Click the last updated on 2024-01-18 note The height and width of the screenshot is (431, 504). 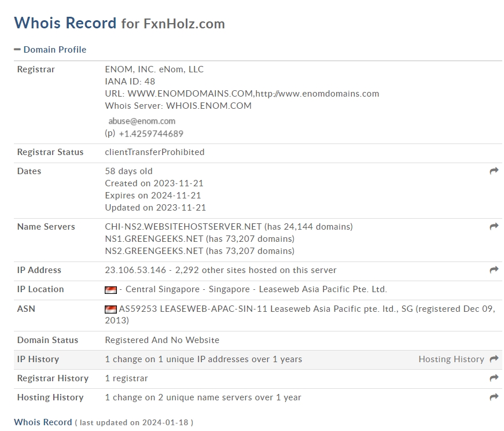click(134, 422)
